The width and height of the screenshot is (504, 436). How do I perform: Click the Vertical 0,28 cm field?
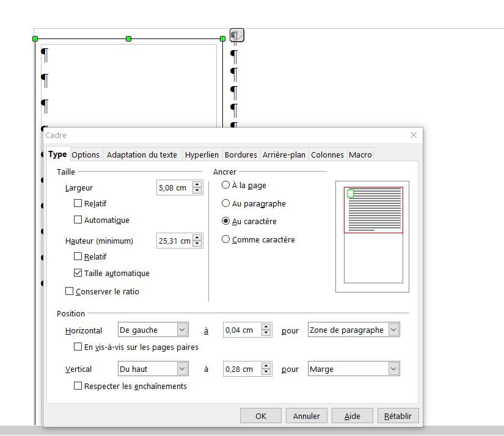pos(242,369)
